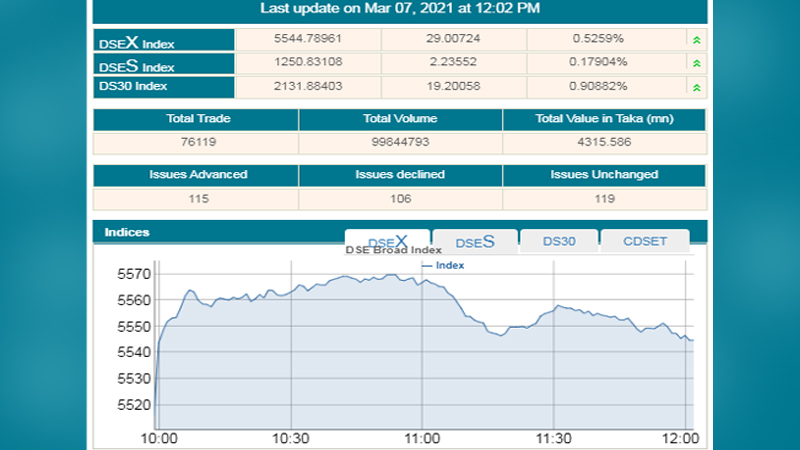The image size is (800, 450).
Task: Click the Issues Advanced header
Action: [x=198, y=174]
